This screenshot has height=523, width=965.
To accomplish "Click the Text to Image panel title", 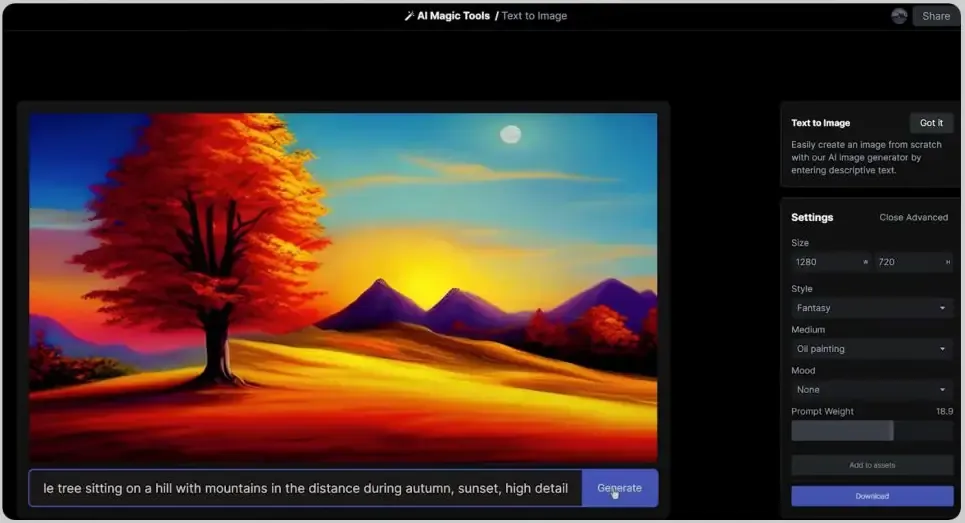I will point(820,123).
